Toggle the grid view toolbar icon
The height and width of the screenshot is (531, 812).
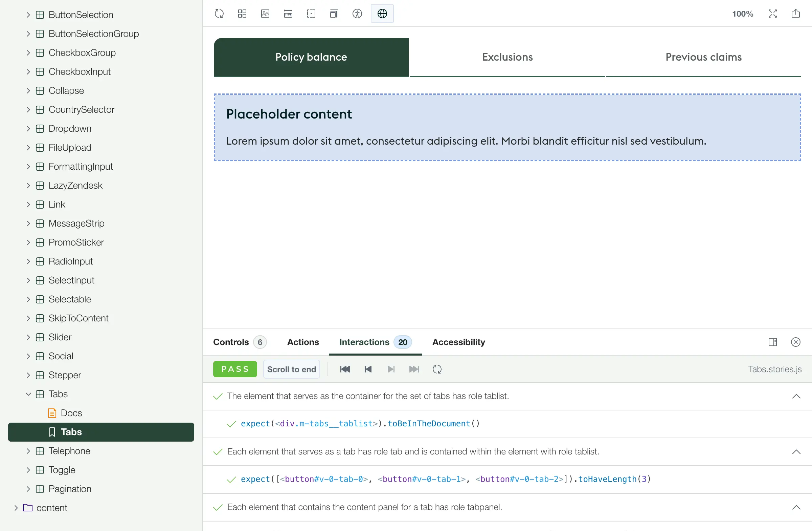242,14
